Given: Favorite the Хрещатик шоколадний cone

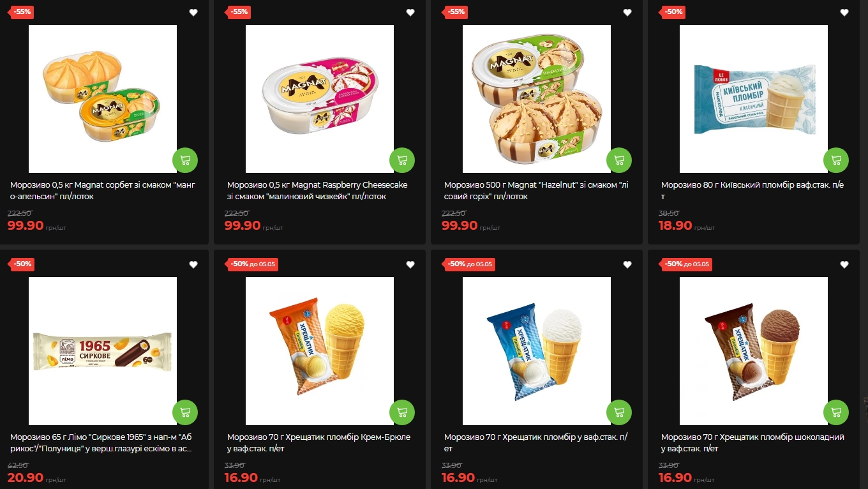Looking at the screenshot, I should [844, 264].
